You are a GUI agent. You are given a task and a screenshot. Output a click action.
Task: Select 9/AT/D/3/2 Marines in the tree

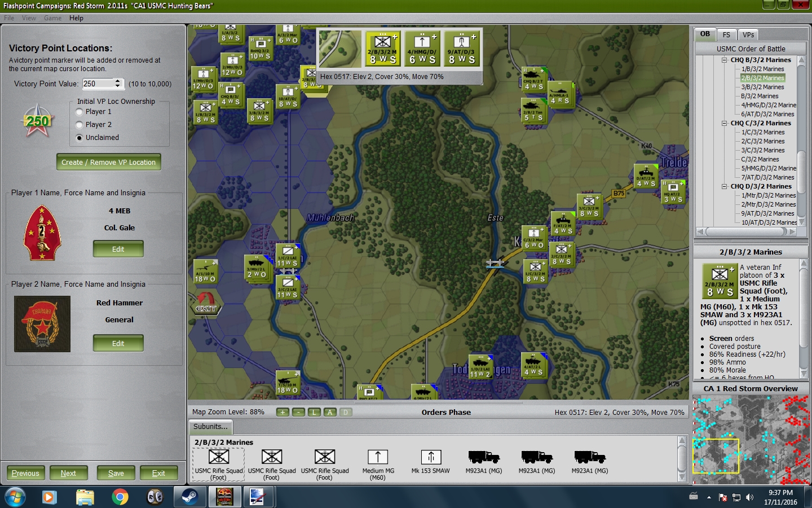(x=767, y=213)
